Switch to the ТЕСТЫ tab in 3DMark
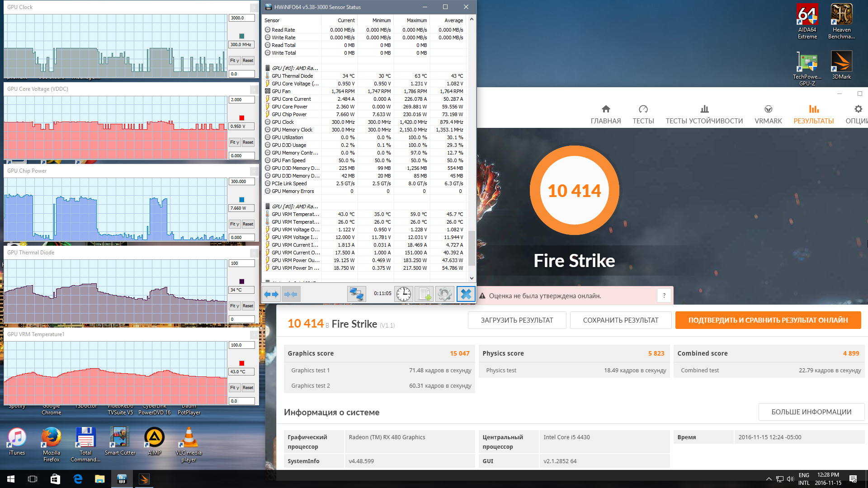 tap(643, 114)
